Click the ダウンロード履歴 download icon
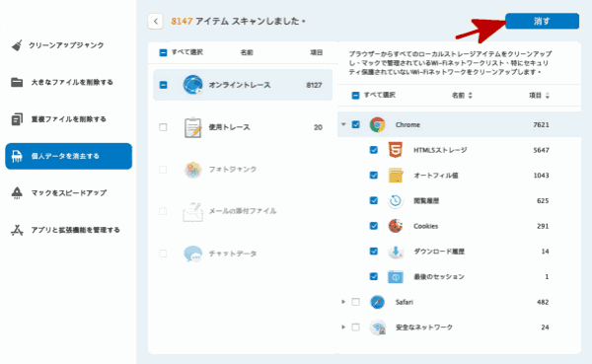592x364 pixels. tap(396, 252)
